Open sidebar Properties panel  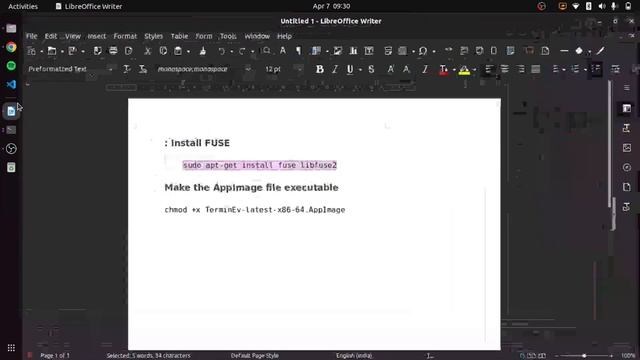627,108
